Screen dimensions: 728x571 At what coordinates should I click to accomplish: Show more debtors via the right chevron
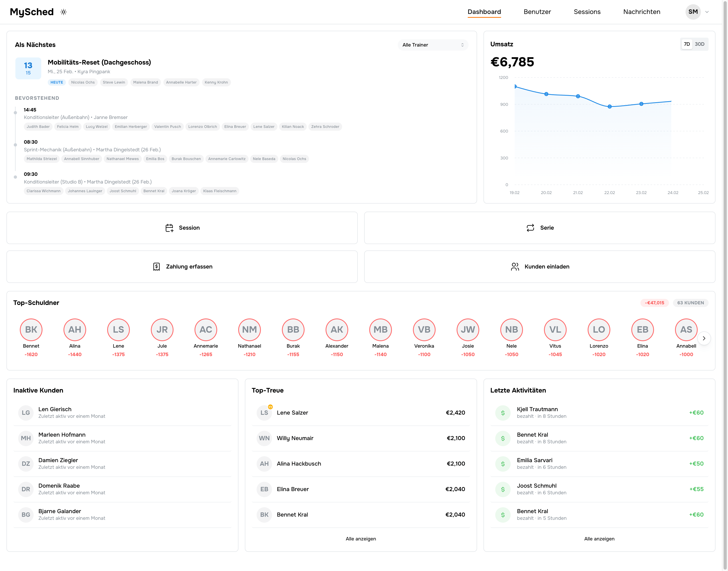coord(704,338)
